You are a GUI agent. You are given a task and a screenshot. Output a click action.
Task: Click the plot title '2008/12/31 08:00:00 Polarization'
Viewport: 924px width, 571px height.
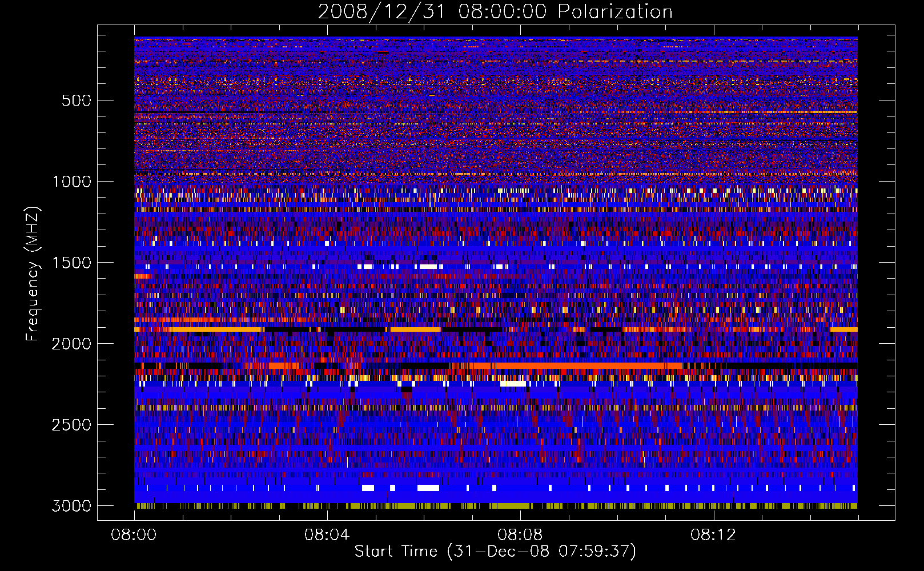[495, 12]
